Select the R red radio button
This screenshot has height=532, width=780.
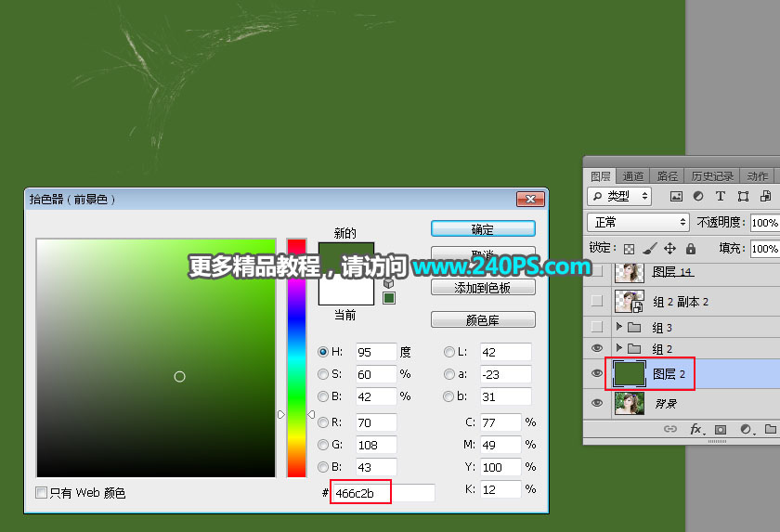(323, 422)
